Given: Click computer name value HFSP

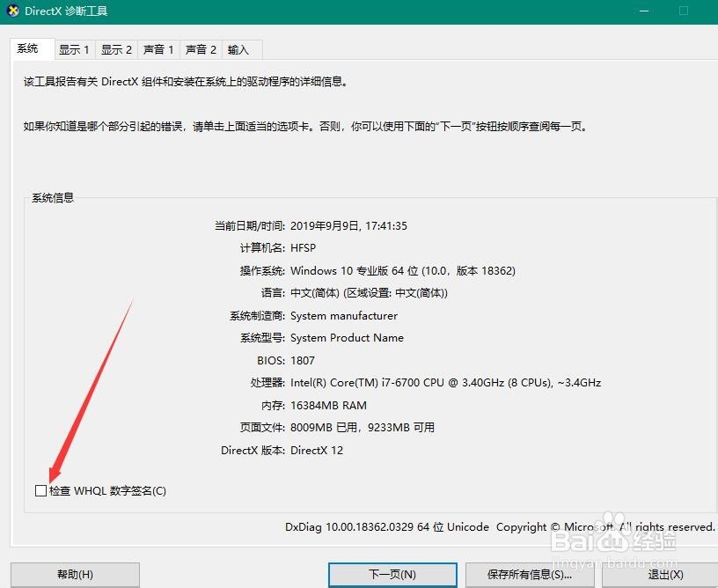Looking at the screenshot, I should (304, 247).
